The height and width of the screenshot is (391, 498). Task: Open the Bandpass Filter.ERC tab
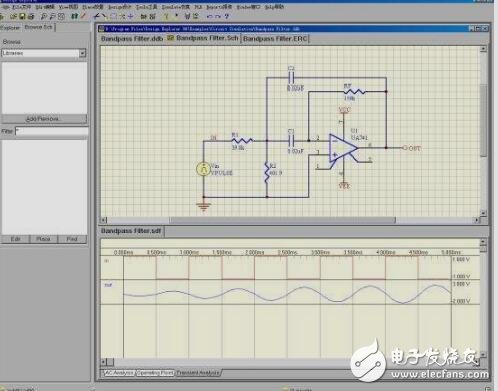click(275, 39)
